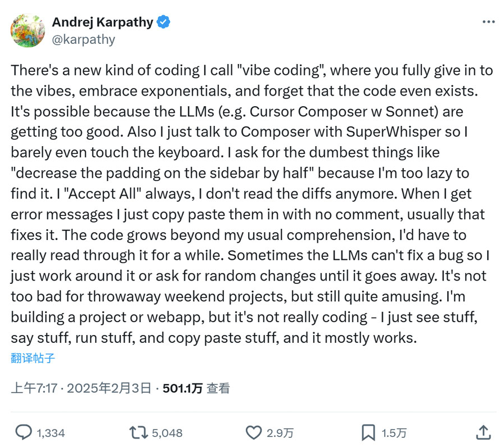Click Andrej Karpathy's profile avatar
Image resolution: width=504 pixels, height=448 pixels.
point(27,30)
